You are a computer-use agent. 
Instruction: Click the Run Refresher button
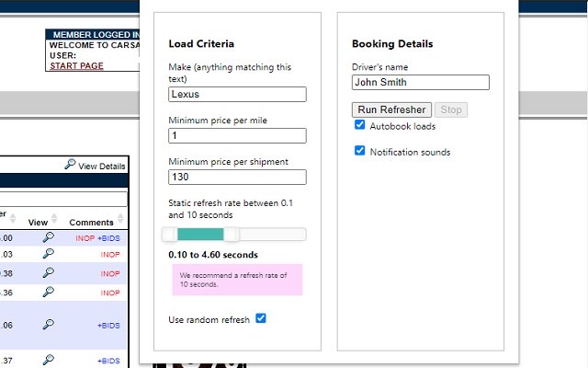[391, 109]
